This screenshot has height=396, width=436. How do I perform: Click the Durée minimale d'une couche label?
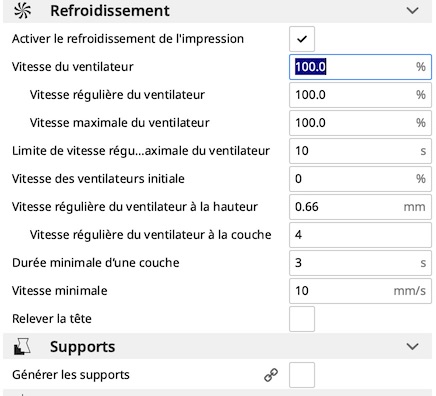point(96,263)
